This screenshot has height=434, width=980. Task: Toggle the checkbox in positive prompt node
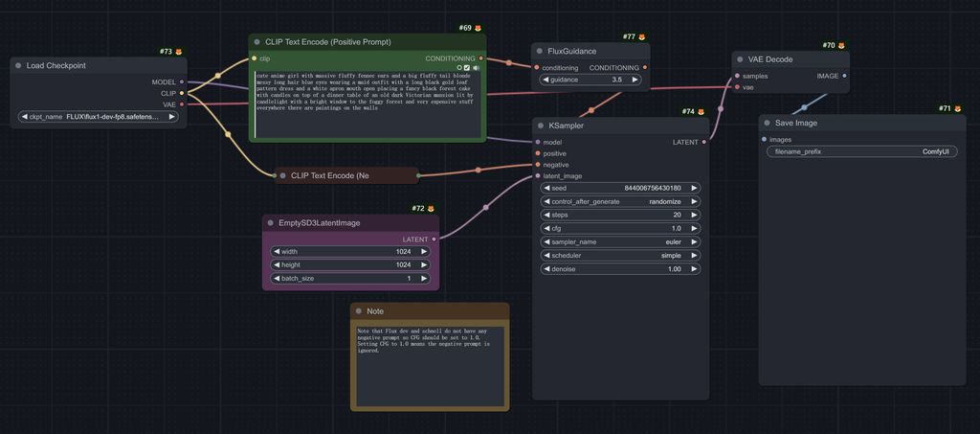tap(467, 68)
